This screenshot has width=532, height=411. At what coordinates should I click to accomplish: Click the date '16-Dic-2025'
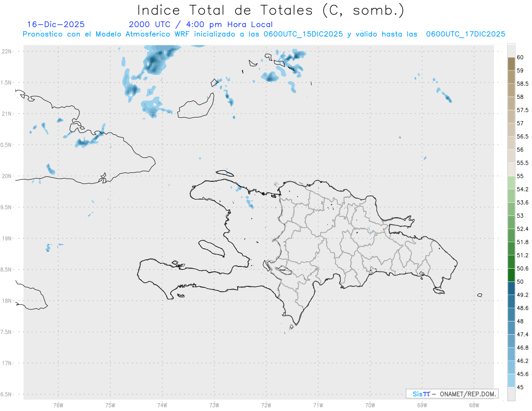tap(56, 24)
